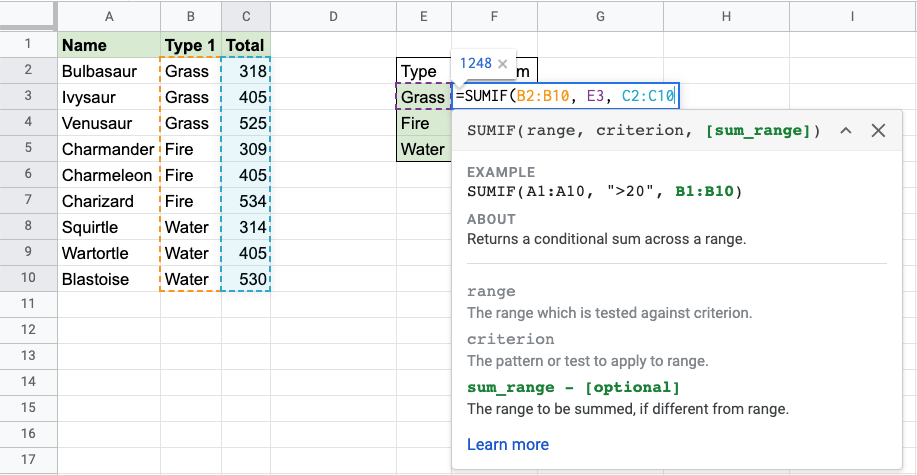Image resolution: width=917 pixels, height=475 pixels.
Task: Dismiss the 1248 result preview tooltip
Action: coord(503,63)
